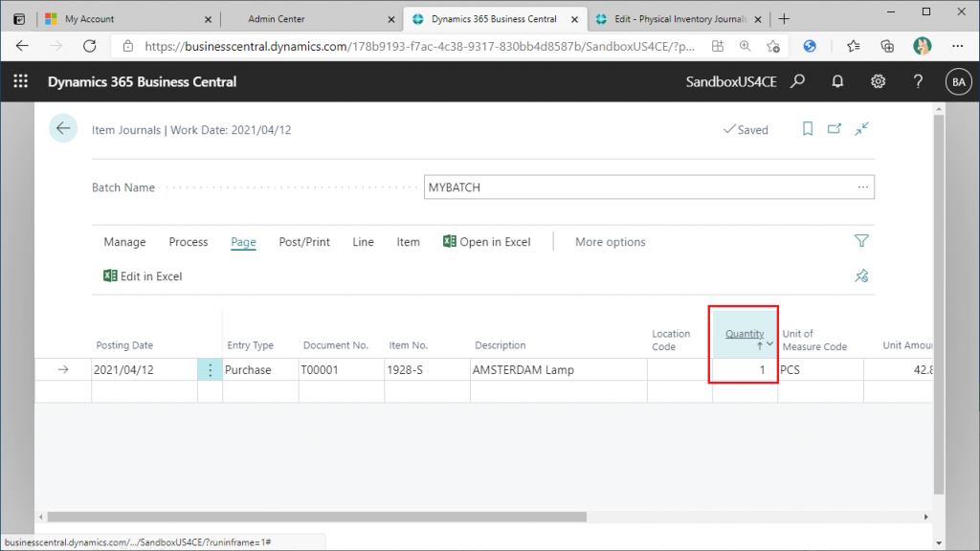Click the Location Code column header
Viewport: 980px width, 551px height.
(671, 340)
